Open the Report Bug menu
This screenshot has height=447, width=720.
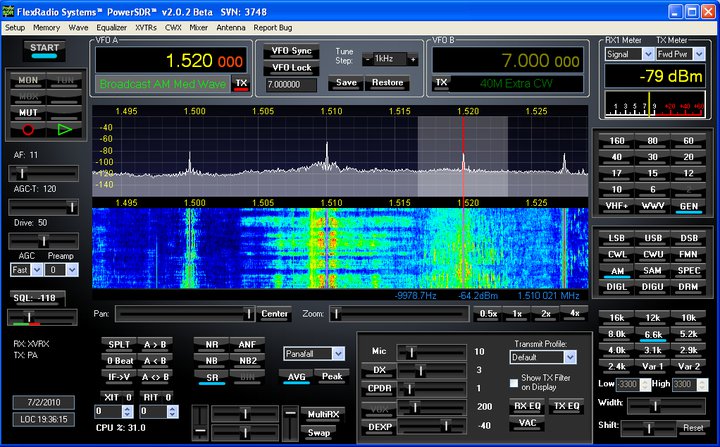(x=273, y=28)
